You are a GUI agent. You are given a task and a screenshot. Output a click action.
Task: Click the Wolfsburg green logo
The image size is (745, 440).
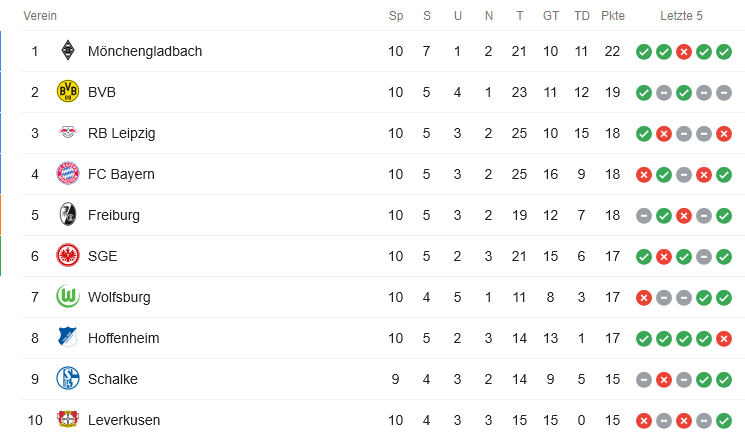coord(68,297)
